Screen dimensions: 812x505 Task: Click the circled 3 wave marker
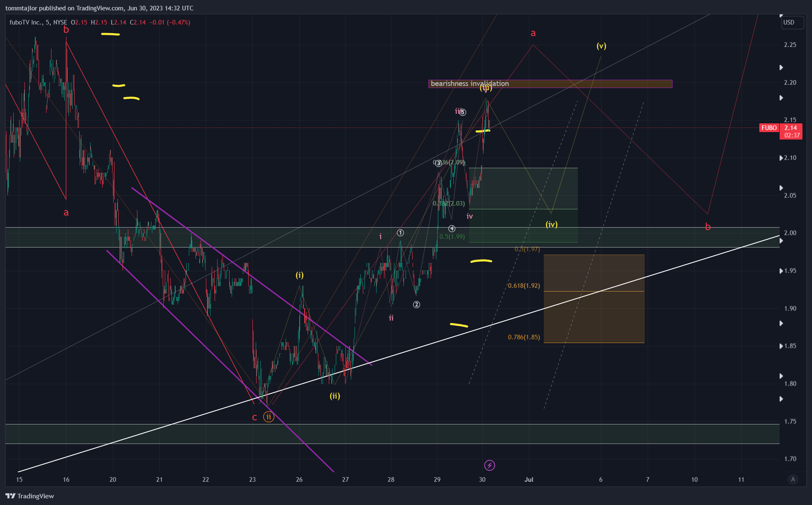(x=438, y=163)
